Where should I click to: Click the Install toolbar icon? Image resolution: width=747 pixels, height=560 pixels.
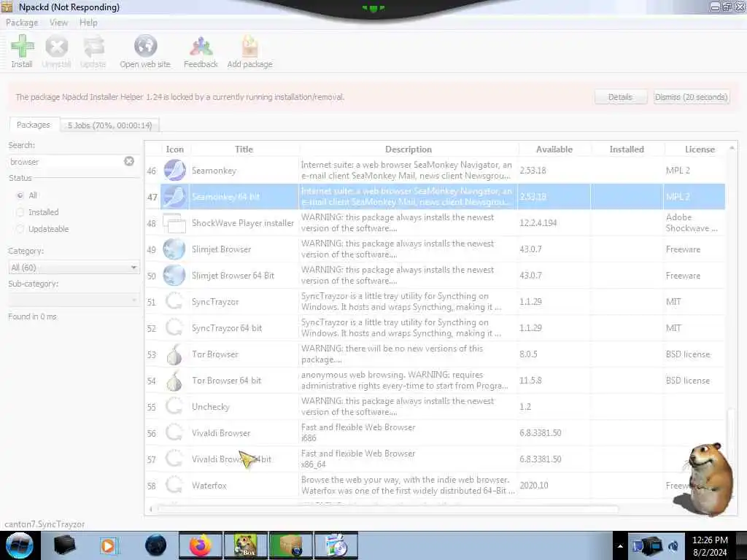click(x=22, y=47)
